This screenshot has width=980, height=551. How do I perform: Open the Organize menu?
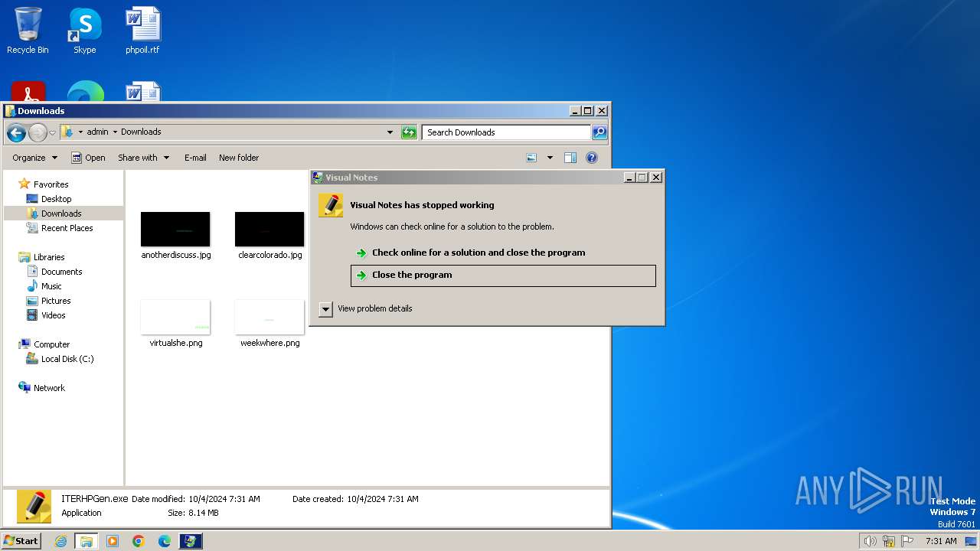pos(34,158)
